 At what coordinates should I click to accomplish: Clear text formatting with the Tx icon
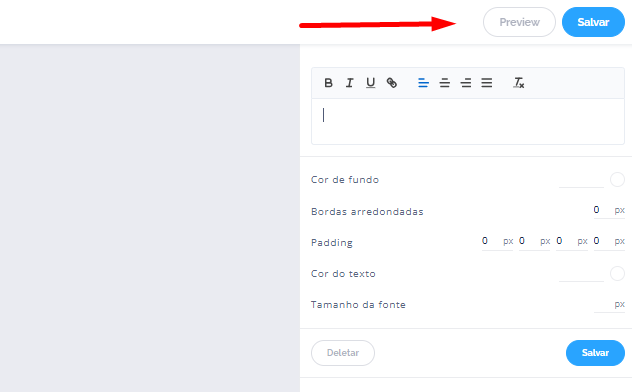point(518,83)
